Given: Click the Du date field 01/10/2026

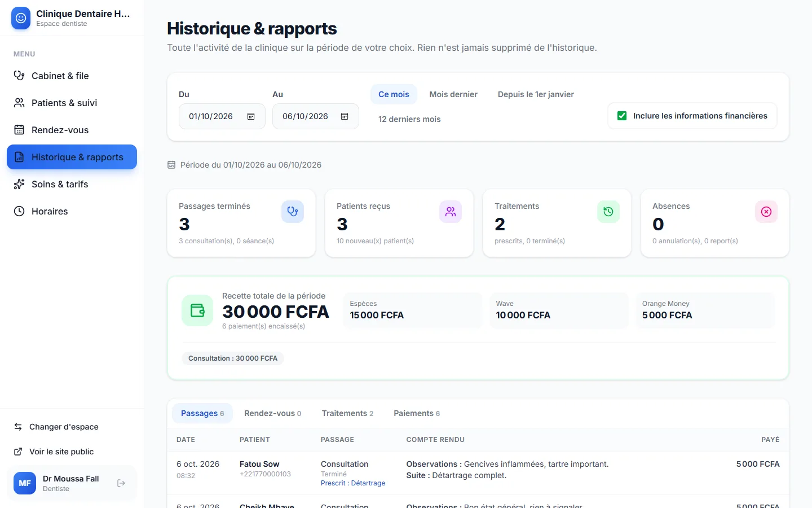Looking at the screenshot, I should (222, 116).
